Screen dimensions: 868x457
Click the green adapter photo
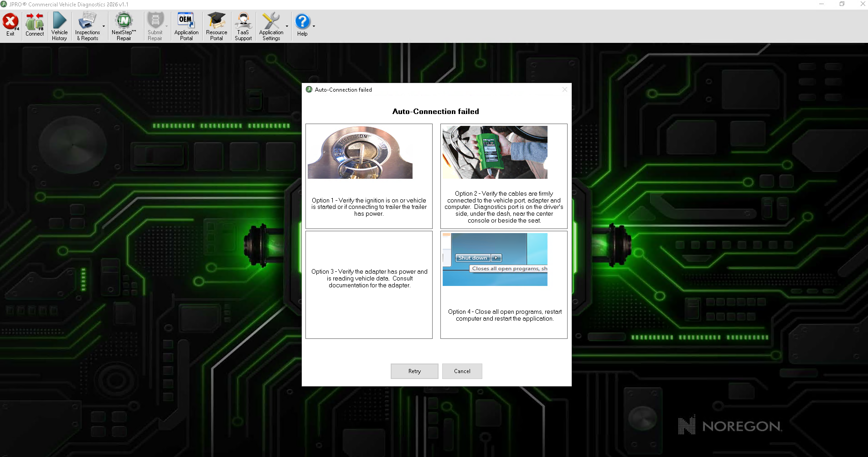[x=495, y=152]
